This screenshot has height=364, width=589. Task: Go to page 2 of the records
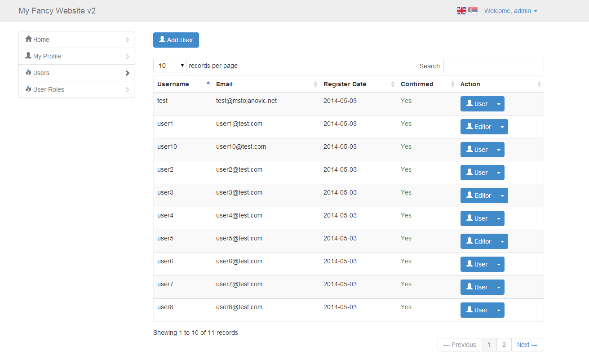(504, 345)
